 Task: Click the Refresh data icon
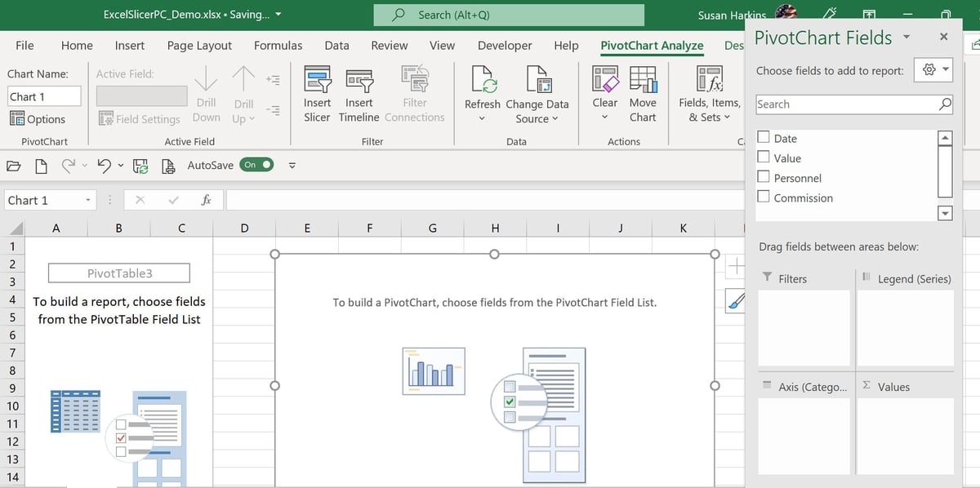pyautogui.click(x=483, y=79)
